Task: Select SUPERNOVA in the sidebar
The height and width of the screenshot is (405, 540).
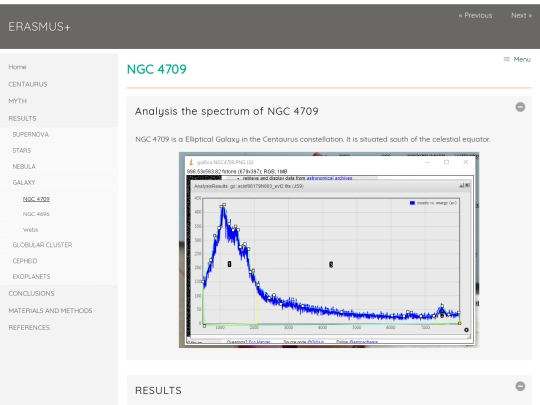Action: click(x=31, y=134)
